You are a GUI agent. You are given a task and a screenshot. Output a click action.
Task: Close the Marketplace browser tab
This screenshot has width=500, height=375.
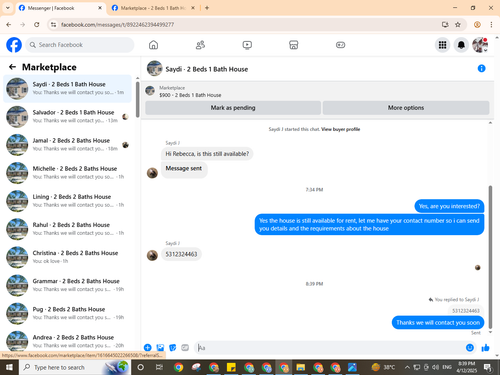tap(193, 8)
